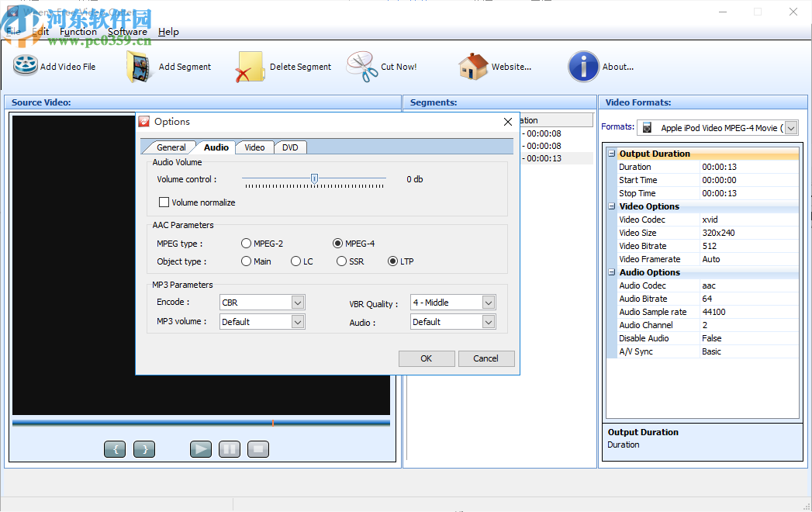812x512 pixels.
Task: Click OK to confirm audio settings
Action: pos(427,358)
